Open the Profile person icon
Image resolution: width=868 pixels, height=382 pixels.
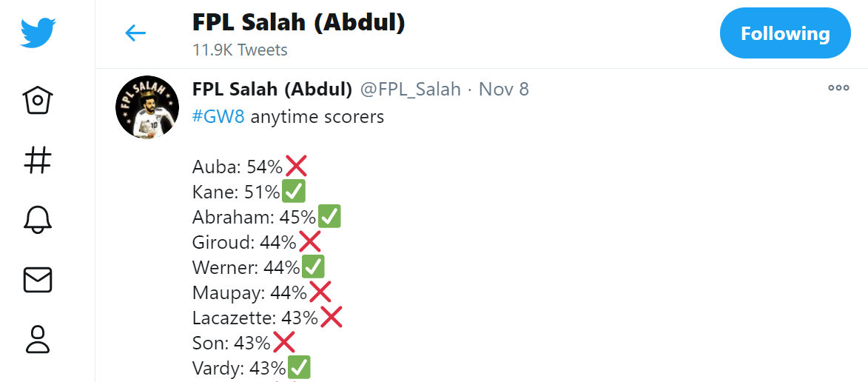pos(38,339)
